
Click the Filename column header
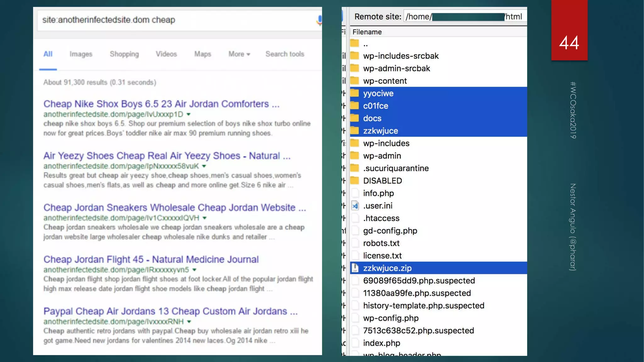coord(367,32)
